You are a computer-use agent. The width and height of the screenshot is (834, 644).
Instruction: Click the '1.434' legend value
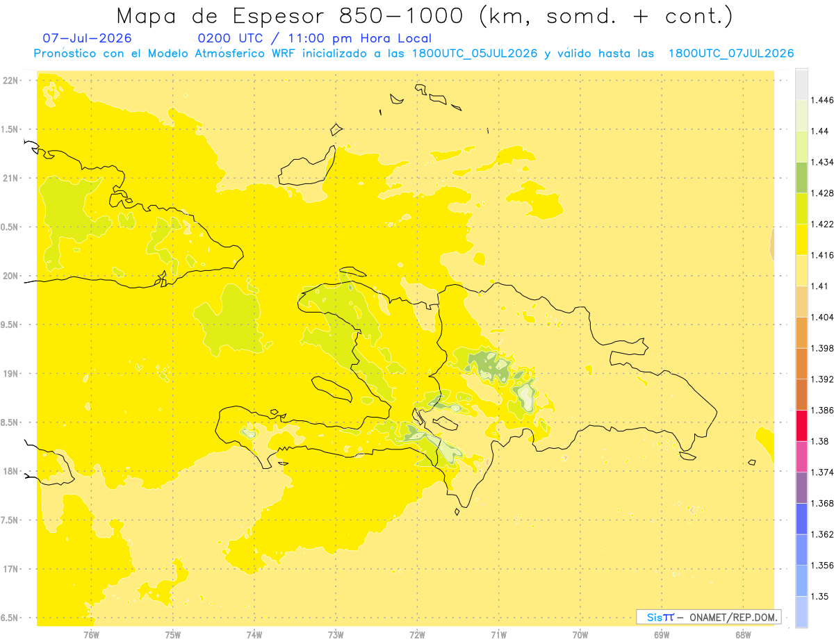pyautogui.click(x=821, y=162)
